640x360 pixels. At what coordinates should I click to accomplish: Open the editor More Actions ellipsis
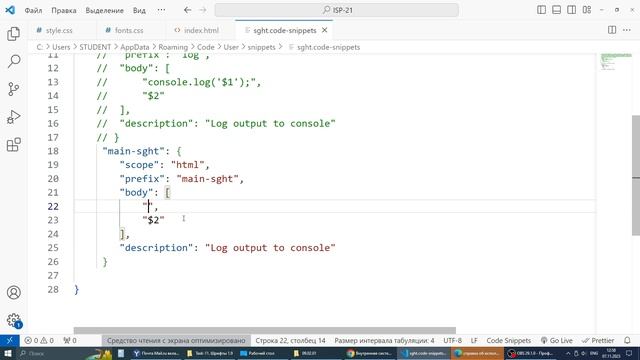(627, 30)
